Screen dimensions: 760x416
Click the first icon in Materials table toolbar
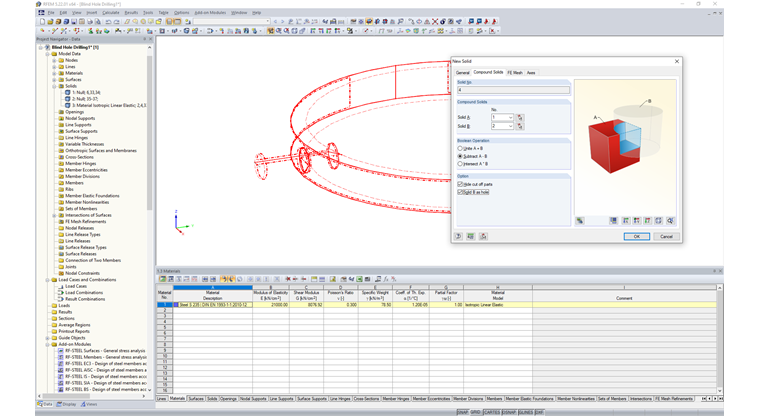(x=163, y=279)
